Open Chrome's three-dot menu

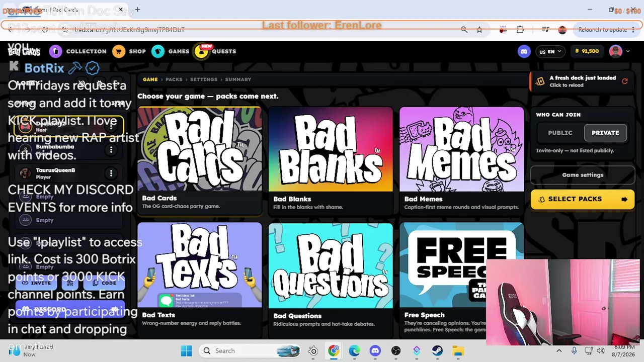(632, 30)
